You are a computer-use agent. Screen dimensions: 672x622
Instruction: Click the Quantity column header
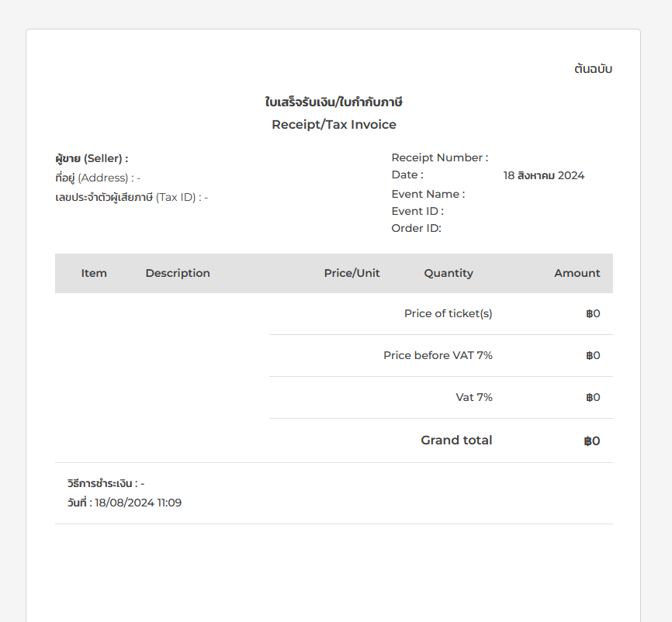pos(449,273)
